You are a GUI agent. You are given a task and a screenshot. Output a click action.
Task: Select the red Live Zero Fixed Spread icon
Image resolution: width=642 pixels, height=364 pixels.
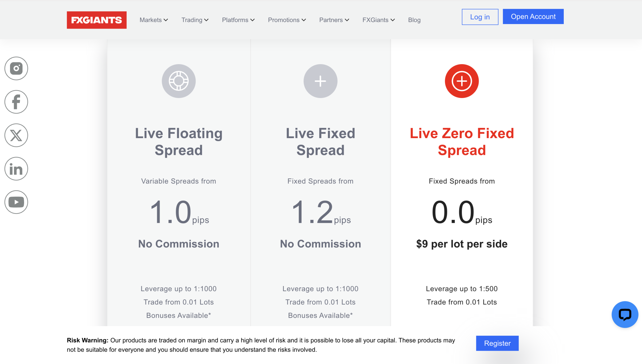tap(462, 81)
